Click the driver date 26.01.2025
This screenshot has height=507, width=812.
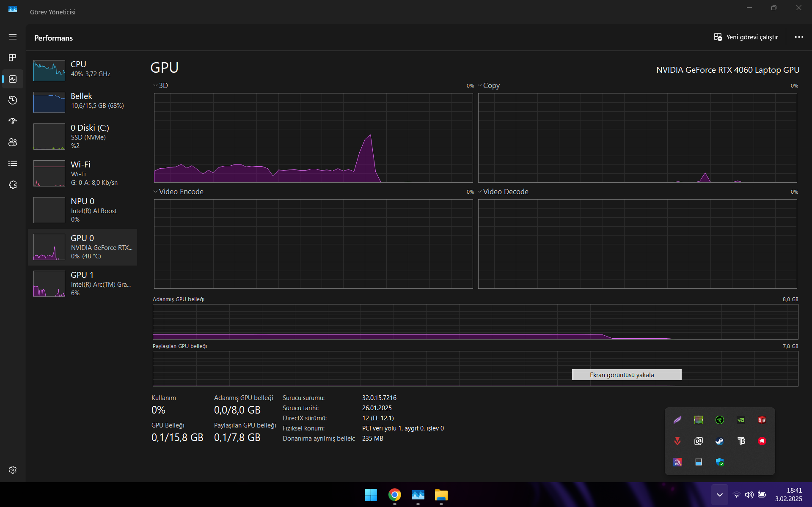pyautogui.click(x=377, y=408)
